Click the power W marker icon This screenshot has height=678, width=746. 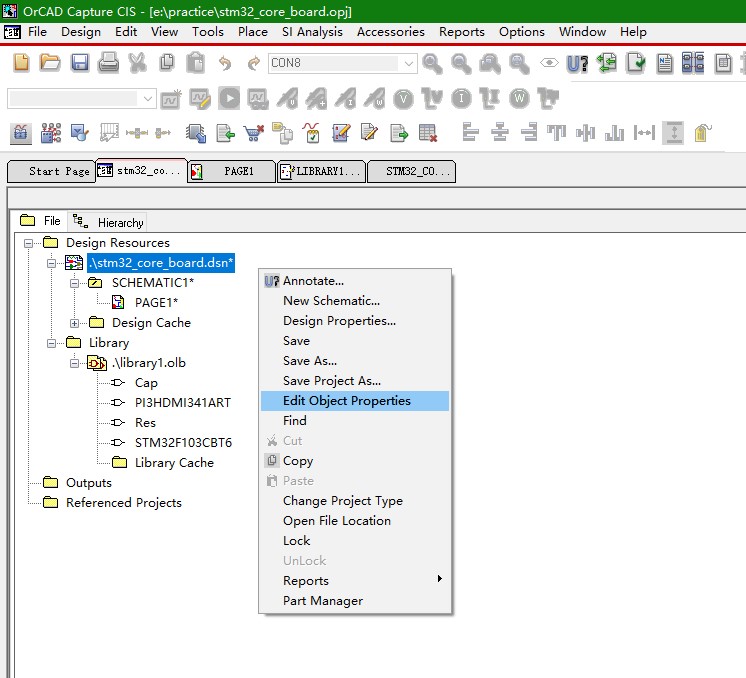point(519,98)
